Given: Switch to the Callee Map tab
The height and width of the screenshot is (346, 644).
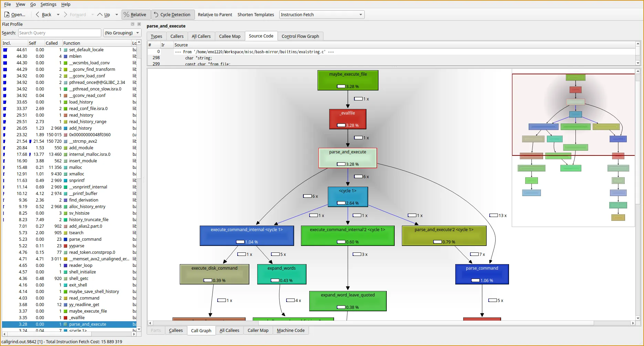Looking at the screenshot, I should tap(229, 36).
